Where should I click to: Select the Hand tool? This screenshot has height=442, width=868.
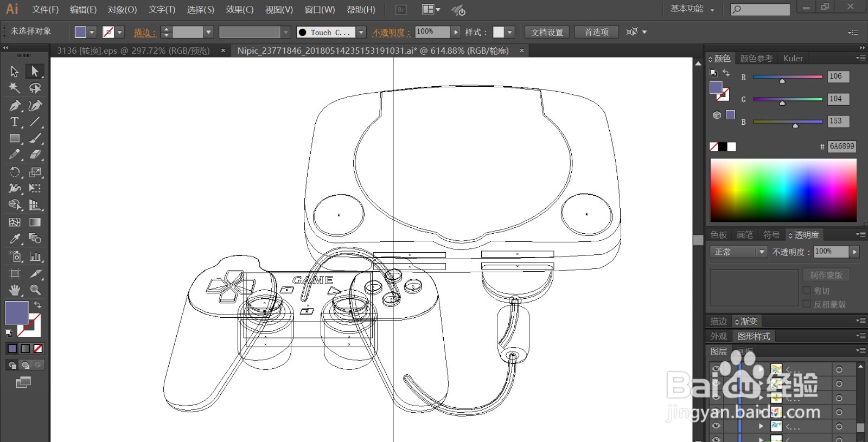click(x=15, y=290)
